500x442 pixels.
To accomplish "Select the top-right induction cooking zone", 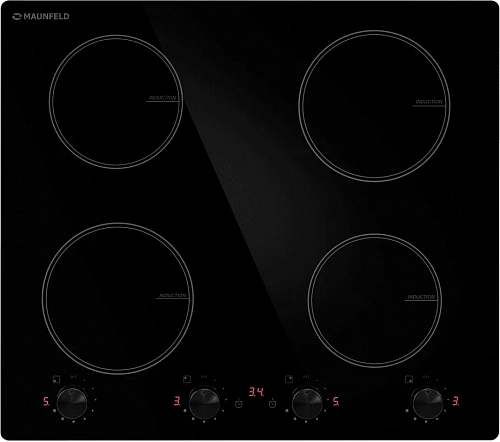I will tap(374, 106).
